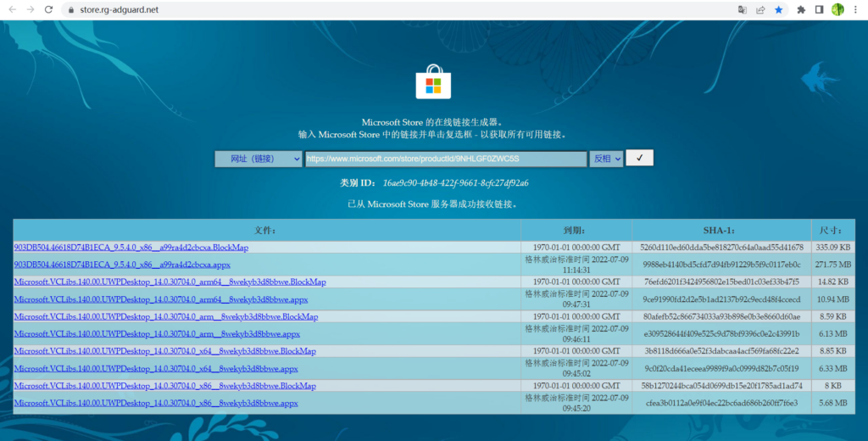Click the browser back arrow
Screen dimensions: 868x441
click(12, 9)
